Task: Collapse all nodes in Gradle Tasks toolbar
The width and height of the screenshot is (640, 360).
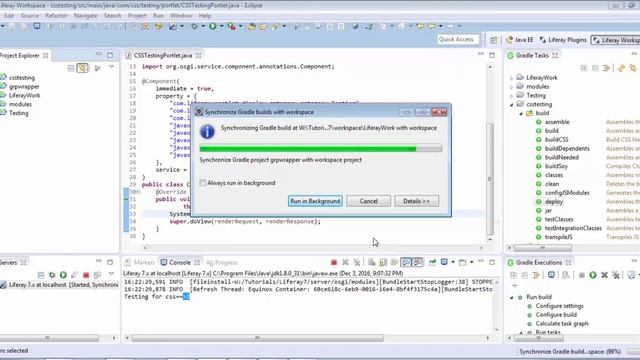Action: tap(595, 68)
